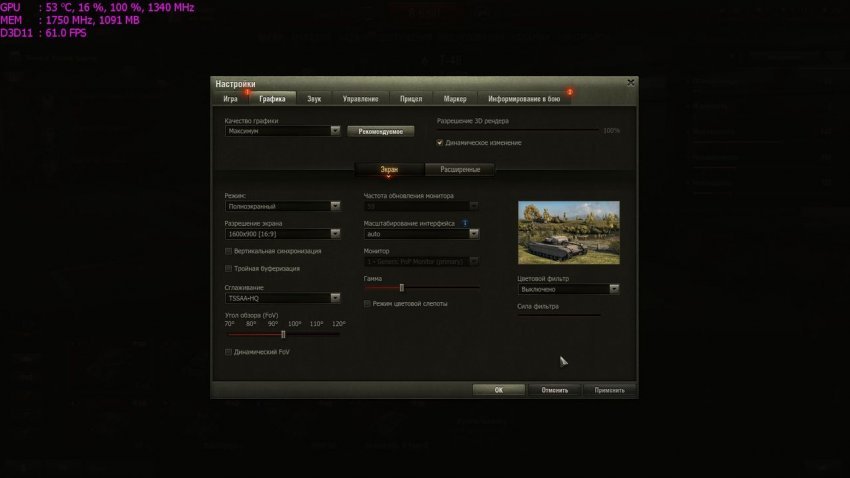Open the Маркер tab
Viewport: 850px width, 478px height.
455,99
